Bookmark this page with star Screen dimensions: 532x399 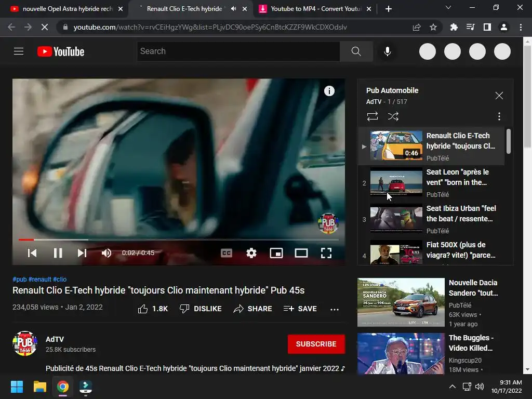tap(433, 27)
